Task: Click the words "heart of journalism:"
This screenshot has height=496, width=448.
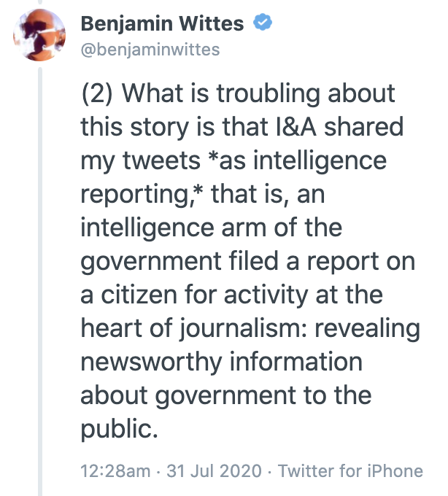Action: click(193, 329)
